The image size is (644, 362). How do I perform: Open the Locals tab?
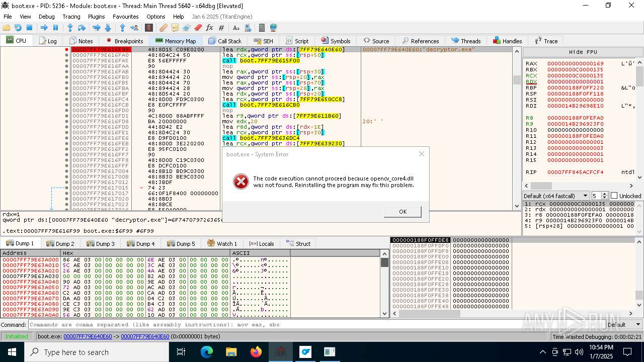point(262,243)
